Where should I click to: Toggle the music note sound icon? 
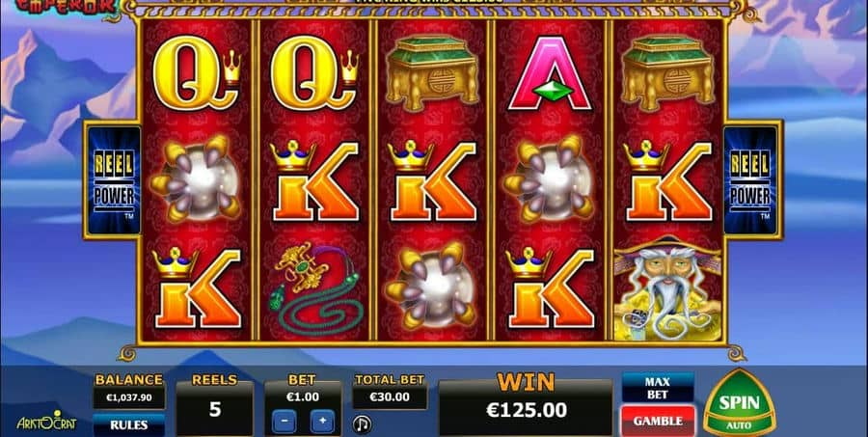pos(363,424)
